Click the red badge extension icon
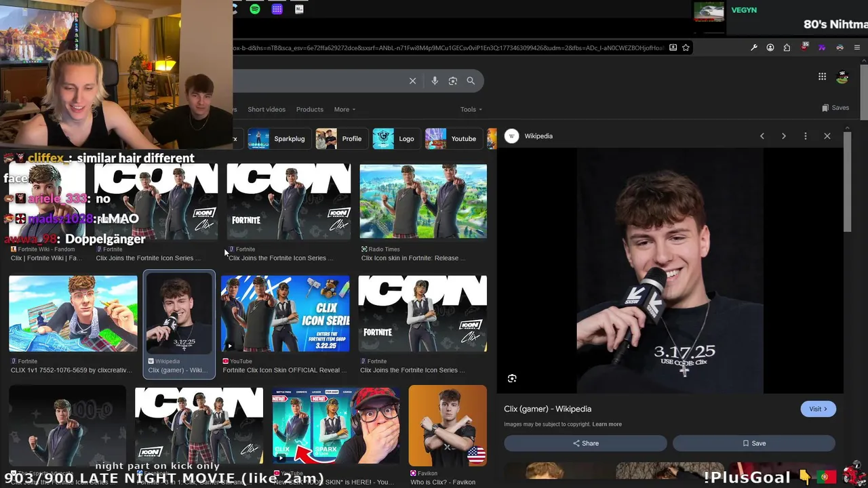 click(x=804, y=47)
